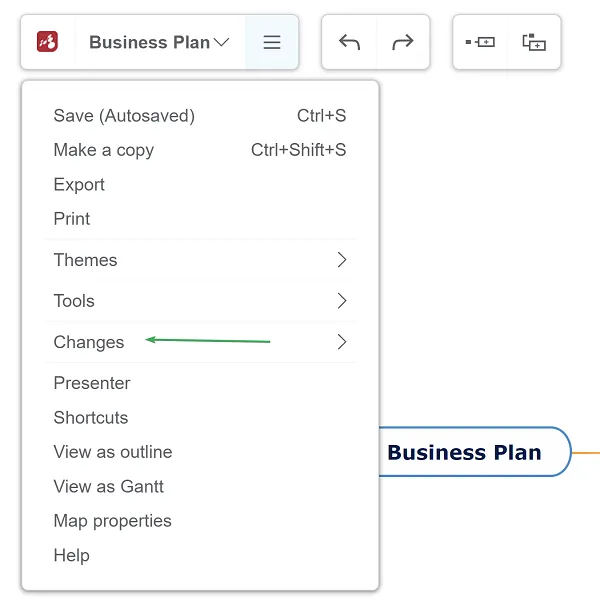Image resolution: width=600 pixels, height=608 pixels.
Task: Choose Print from the menu
Action: (x=72, y=219)
